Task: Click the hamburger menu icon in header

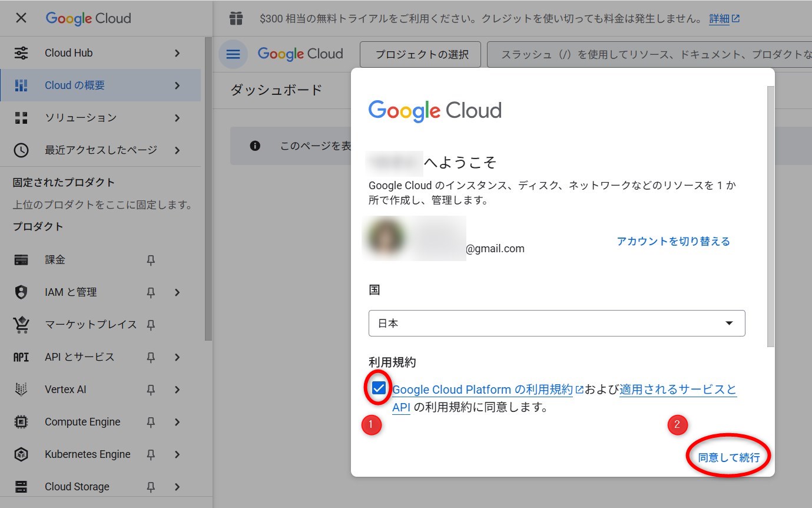Action: 233,54
